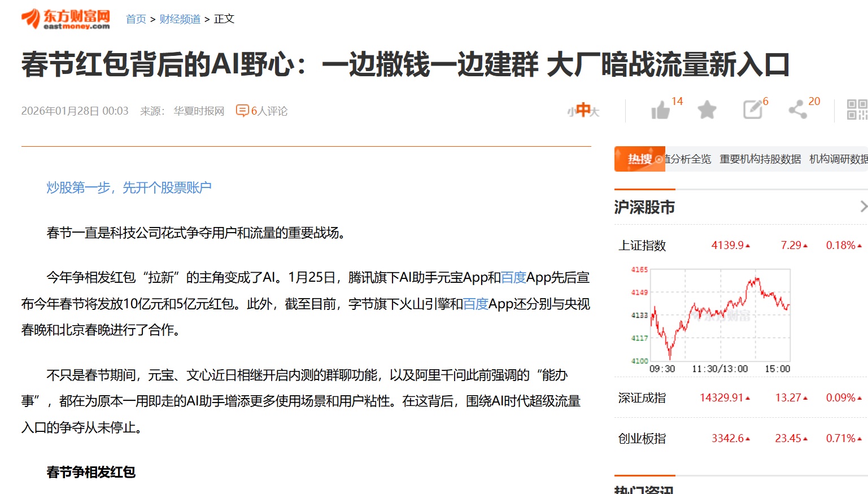Viewport: 868px width, 494px height.
Task: Write a comment using edit icon
Action: point(753,110)
